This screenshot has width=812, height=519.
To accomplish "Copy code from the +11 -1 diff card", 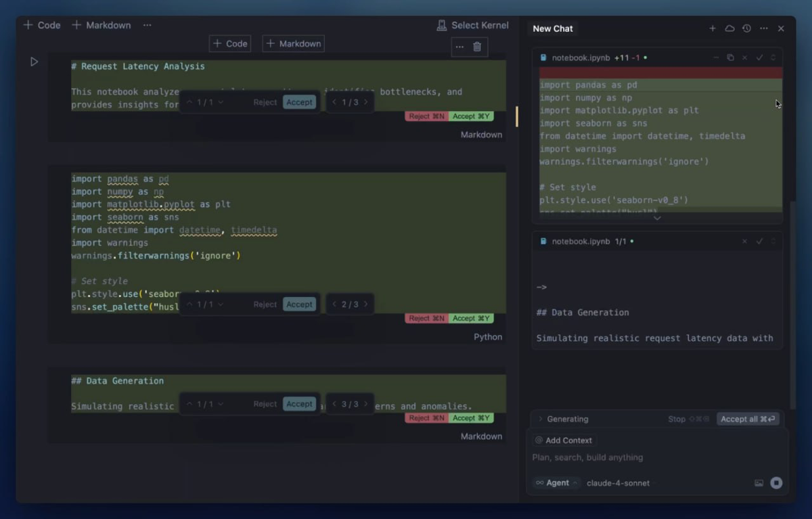I will pos(730,58).
